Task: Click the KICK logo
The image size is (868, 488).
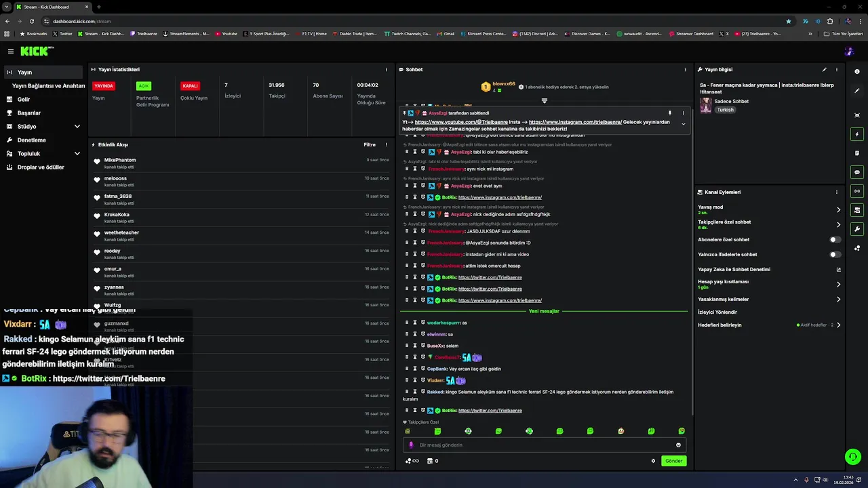Action: [36, 51]
